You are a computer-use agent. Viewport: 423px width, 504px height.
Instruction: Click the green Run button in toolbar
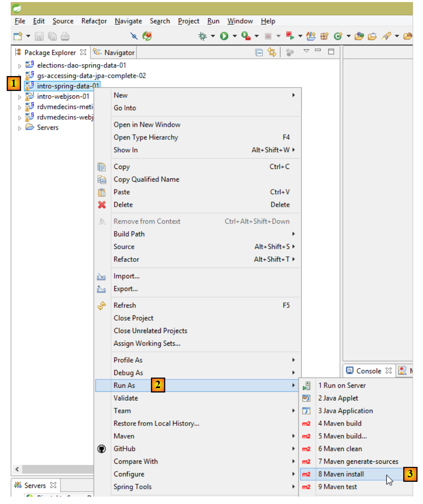pos(224,36)
